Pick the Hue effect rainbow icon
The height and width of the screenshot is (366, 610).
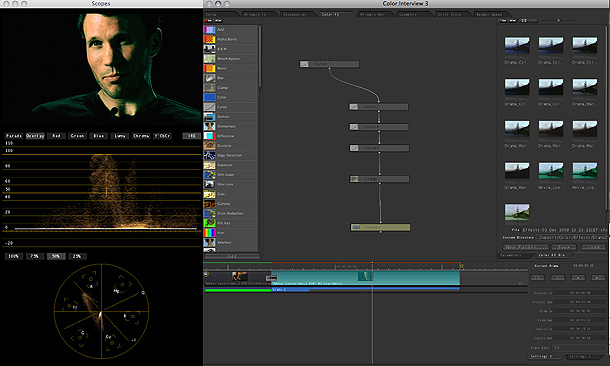209,233
